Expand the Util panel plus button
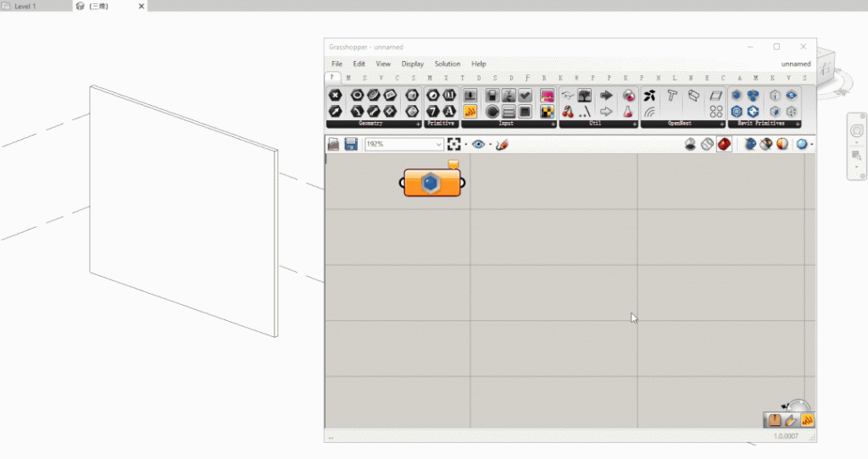868x459 pixels. click(634, 124)
